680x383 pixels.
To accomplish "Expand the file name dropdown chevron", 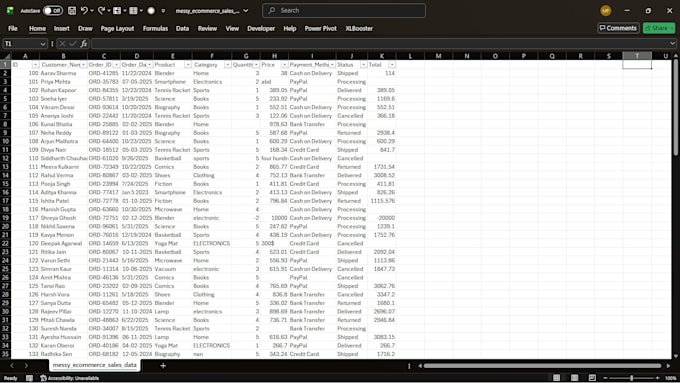I will [246, 10].
